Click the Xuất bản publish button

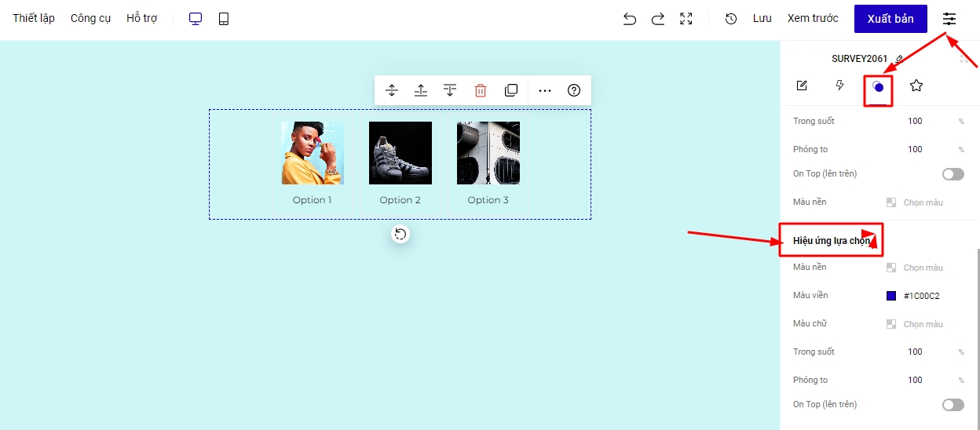tap(890, 19)
